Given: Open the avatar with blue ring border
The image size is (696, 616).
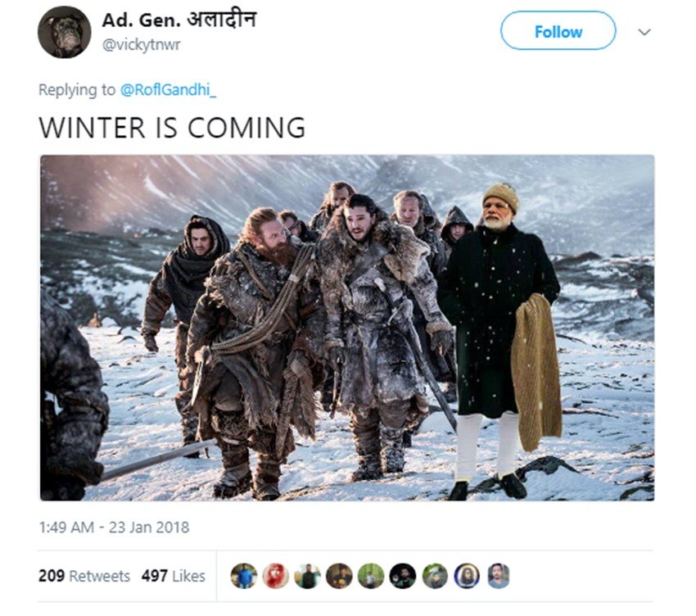Looking at the screenshot, I should coord(467,576).
